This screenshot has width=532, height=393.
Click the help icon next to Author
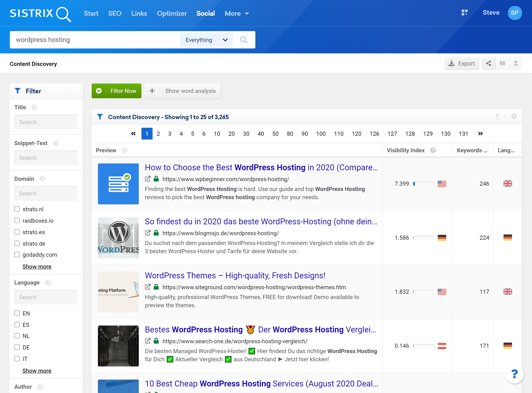[40, 387]
